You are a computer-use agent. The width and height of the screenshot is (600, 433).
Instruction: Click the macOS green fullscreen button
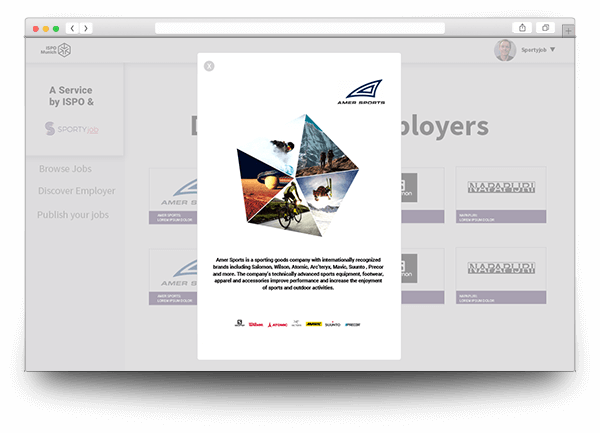tap(56, 29)
